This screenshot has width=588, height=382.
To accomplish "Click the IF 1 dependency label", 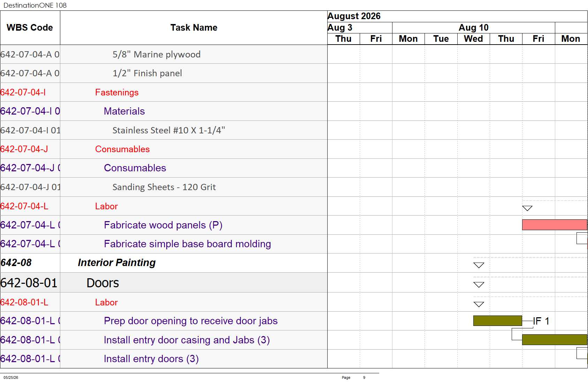I will [541, 321].
